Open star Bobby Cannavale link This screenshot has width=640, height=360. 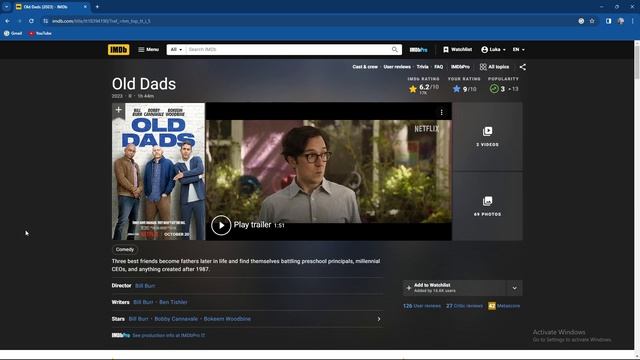(x=176, y=319)
